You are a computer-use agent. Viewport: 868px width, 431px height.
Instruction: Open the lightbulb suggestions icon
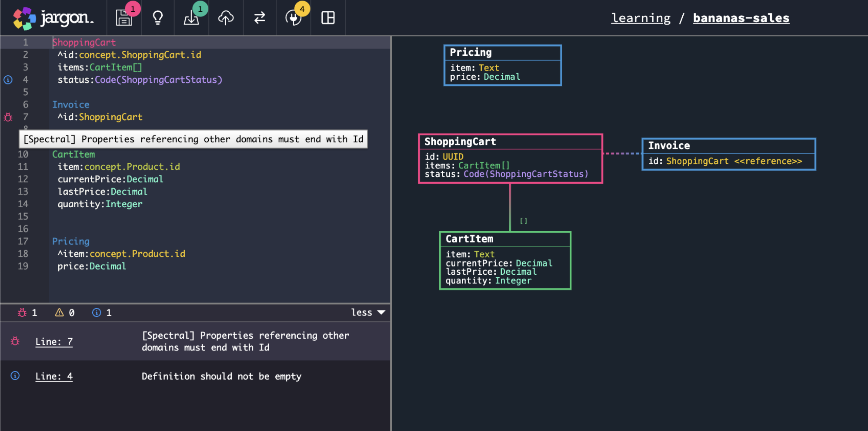[x=157, y=18]
